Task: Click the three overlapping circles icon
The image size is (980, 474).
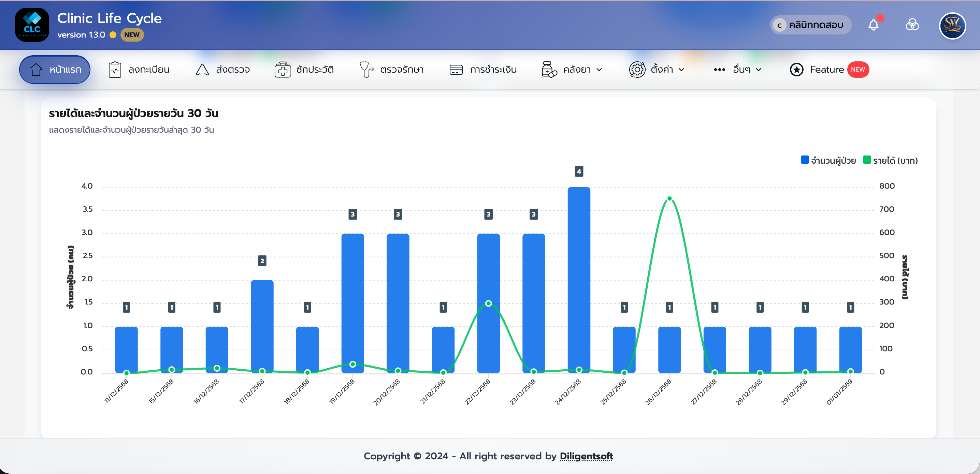Action: point(912,25)
